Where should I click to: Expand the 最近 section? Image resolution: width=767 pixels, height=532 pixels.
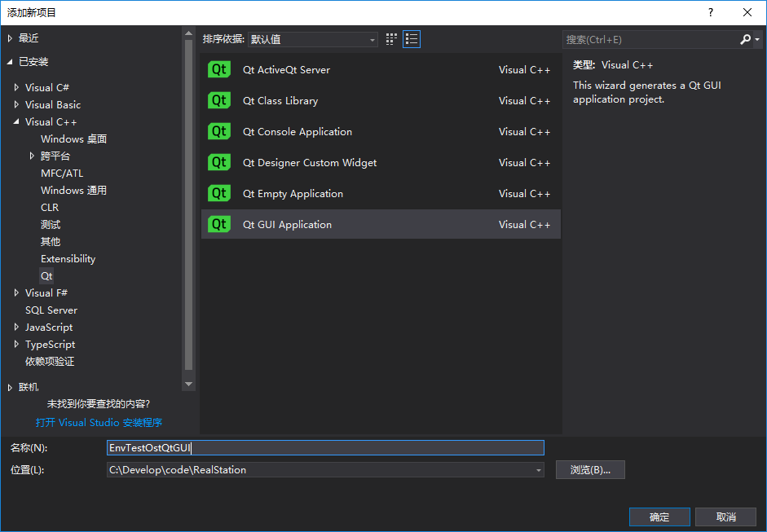pyautogui.click(x=10, y=38)
